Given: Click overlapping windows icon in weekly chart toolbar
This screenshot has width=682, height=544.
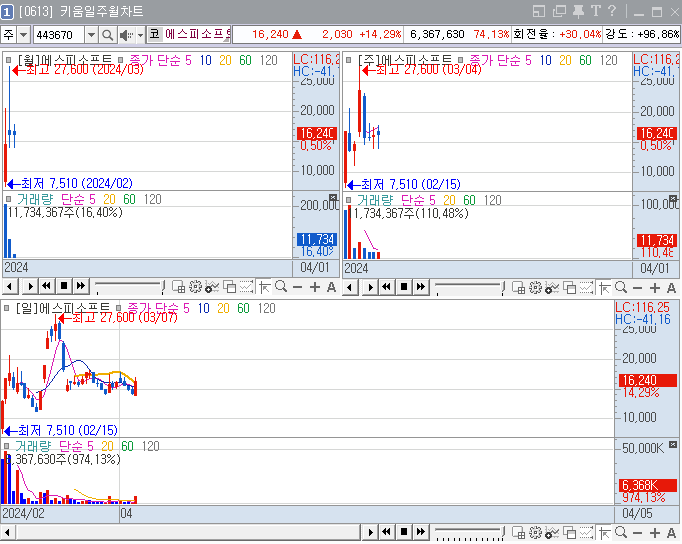Looking at the screenshot, I should coord(569,288).
